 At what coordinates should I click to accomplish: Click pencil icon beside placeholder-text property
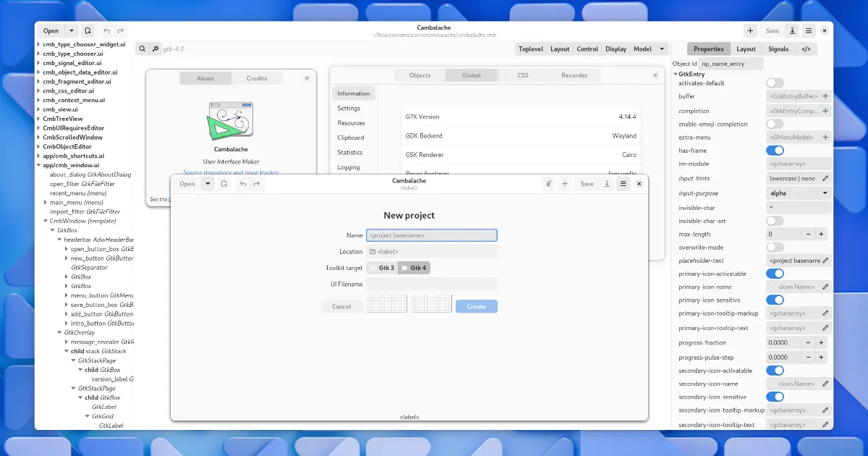point(825,261)
